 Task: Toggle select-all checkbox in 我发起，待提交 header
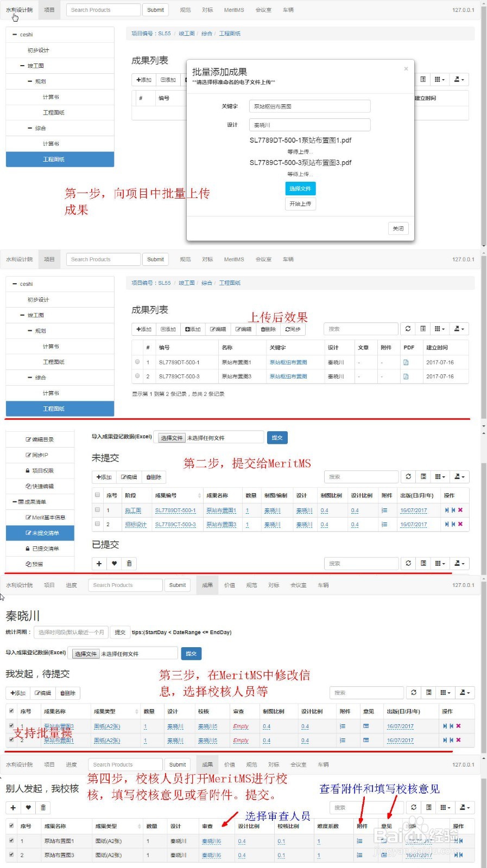pyautogui.click(x=11, y=711)
